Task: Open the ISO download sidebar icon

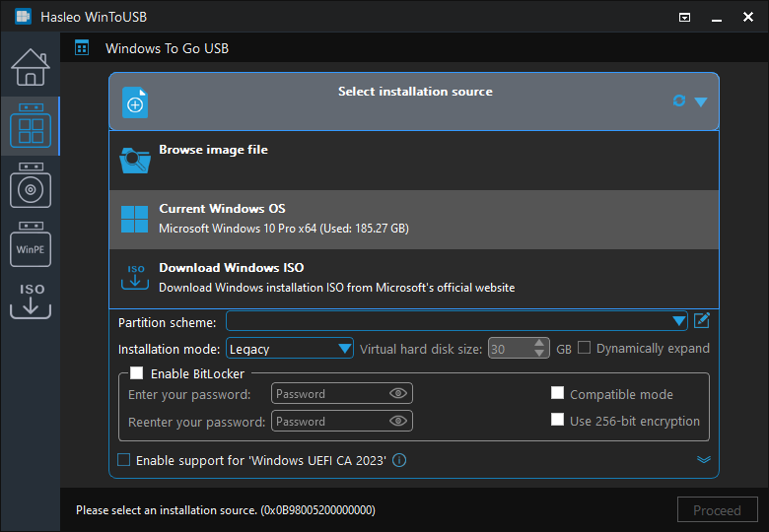Action: pyautogui.click(x=31, y=300)
